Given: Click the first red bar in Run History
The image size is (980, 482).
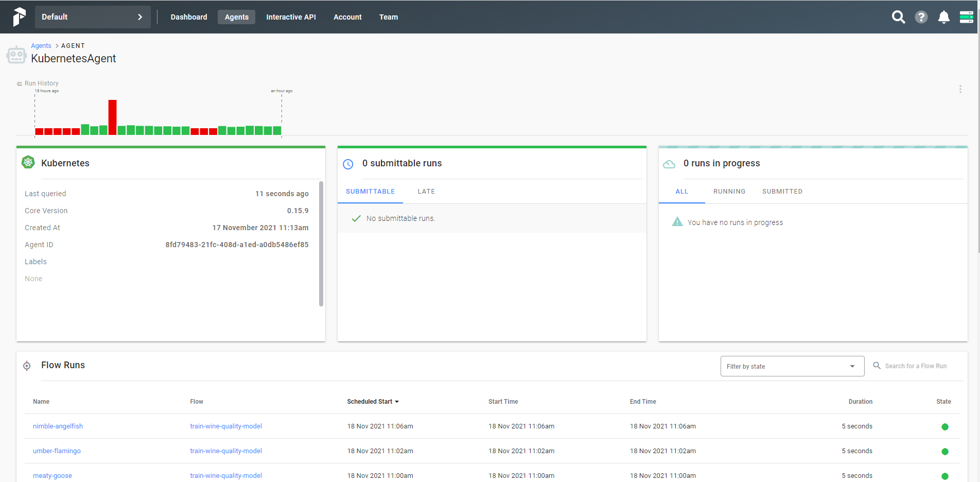Looking at the screenshot, I should coord(39,131).
